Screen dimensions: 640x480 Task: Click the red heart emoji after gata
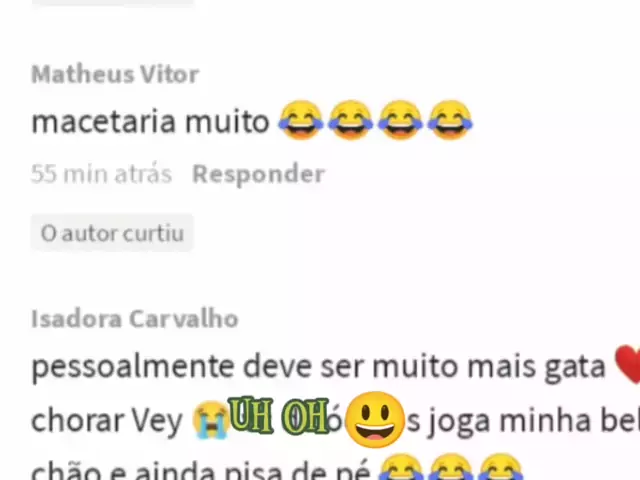pyautogui.click(x=628, y=364)
